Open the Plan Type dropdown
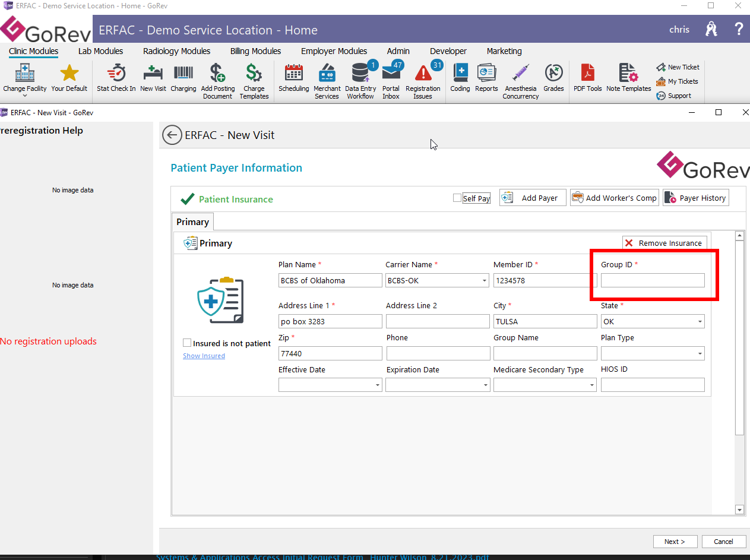750x560 pixels. click(700, 354)
